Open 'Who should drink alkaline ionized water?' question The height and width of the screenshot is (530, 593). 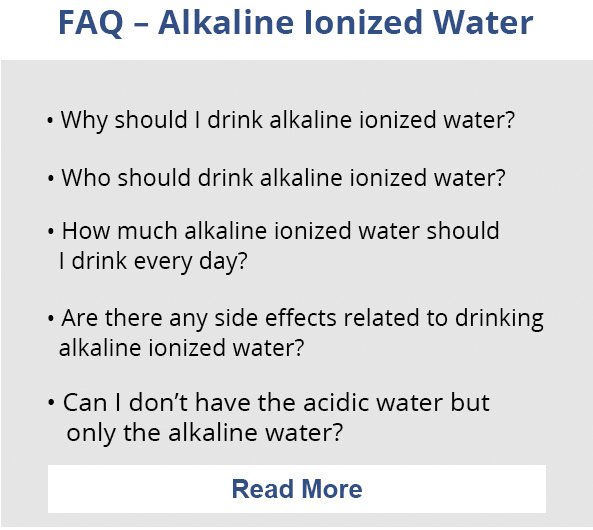click(283, 177)
